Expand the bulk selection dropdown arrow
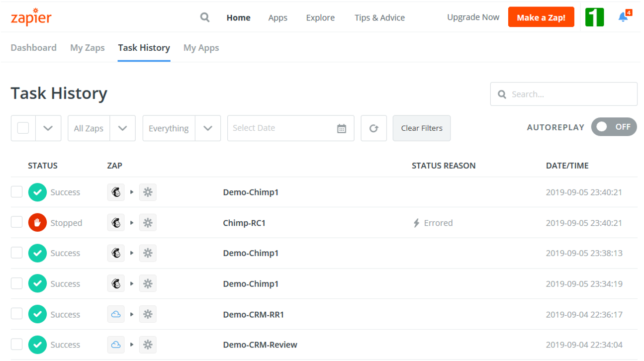644x361 pixels. 48,128
